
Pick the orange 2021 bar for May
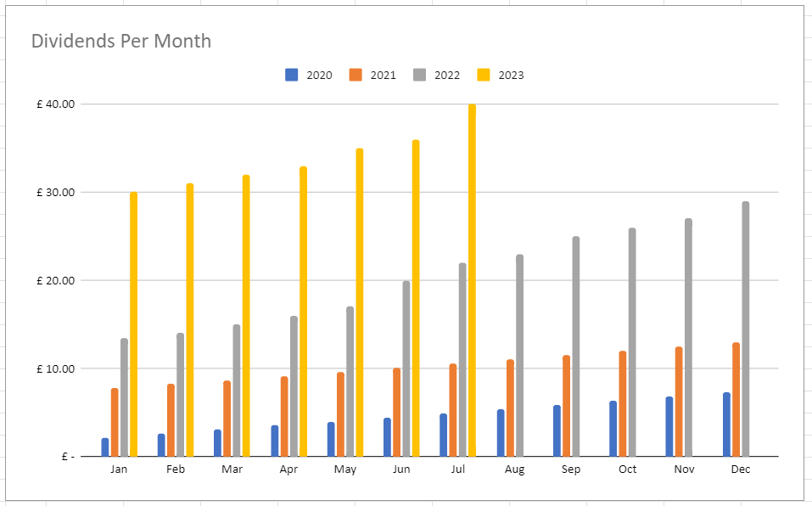point(340,415)
